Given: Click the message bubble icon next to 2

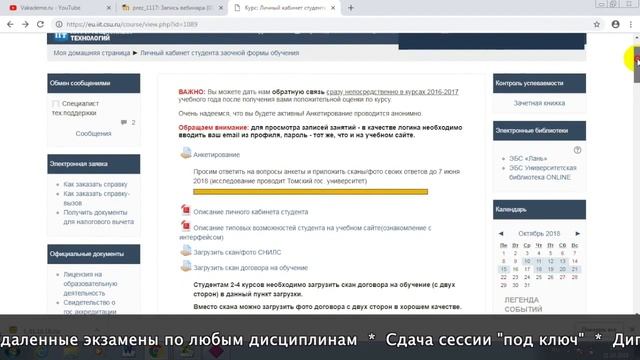Looking at the screenshot, I should coord(124,122).
